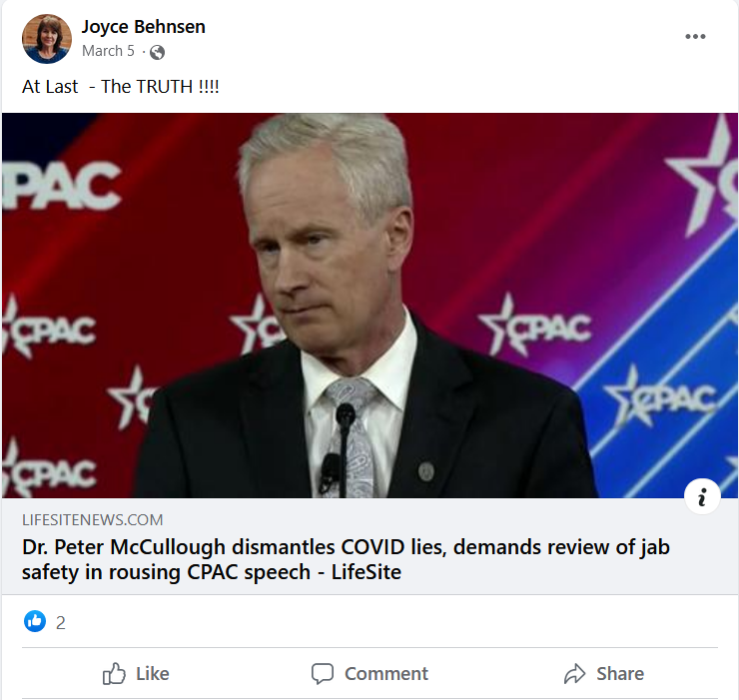Click the LIFESITENEWS.COM source domain
This screenshot has height=700, width=739.
pos(92,520)
